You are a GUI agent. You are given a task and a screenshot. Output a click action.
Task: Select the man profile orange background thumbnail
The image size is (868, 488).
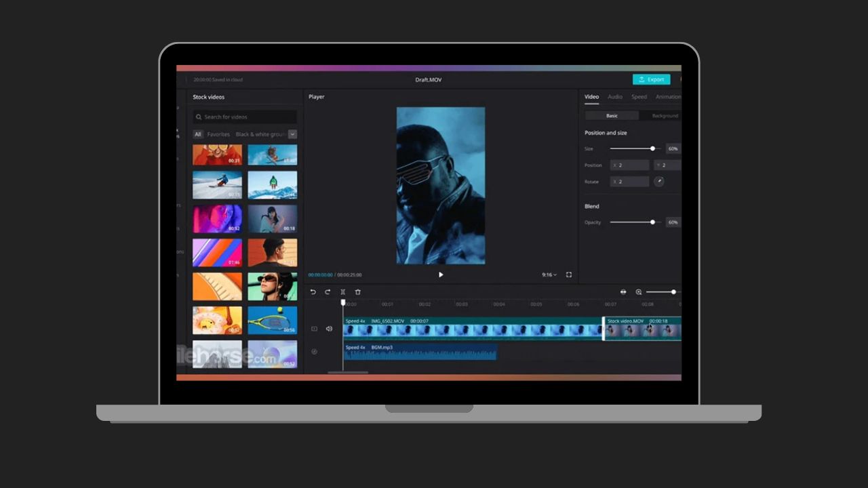[x=272, y=252]
